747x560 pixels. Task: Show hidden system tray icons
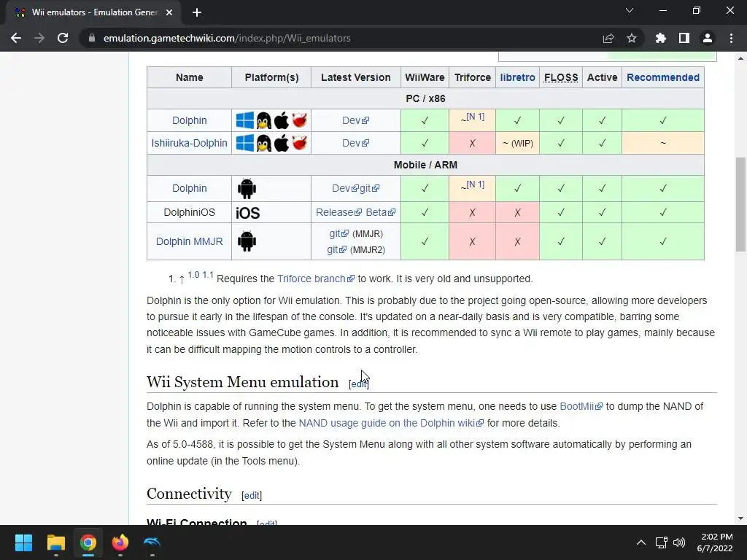640,542
